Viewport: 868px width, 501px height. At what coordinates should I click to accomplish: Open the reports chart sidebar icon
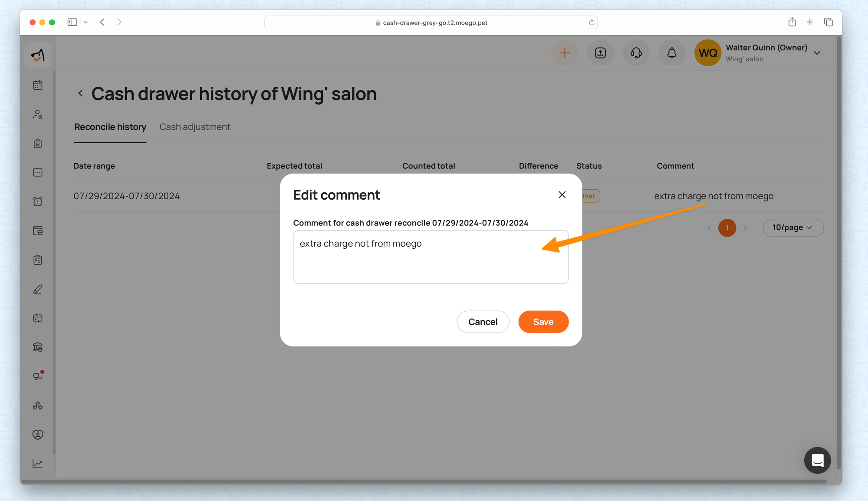pos(38,464)
